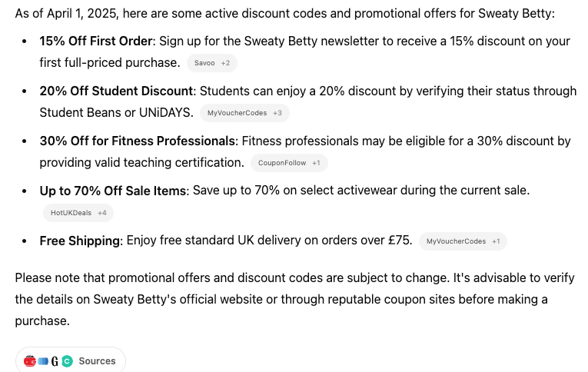Expand the +3 sources on the student discount citation

(x=277, y=113)
